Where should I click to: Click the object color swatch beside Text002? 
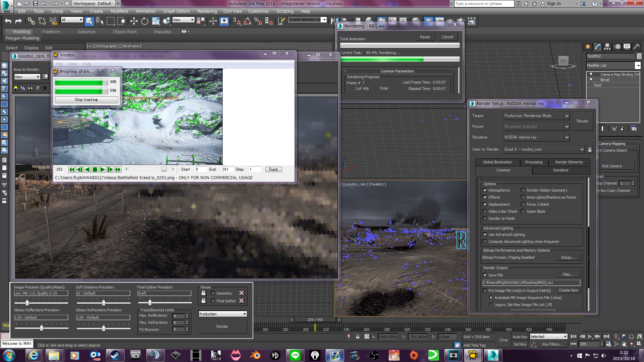(x=639, y=56)
